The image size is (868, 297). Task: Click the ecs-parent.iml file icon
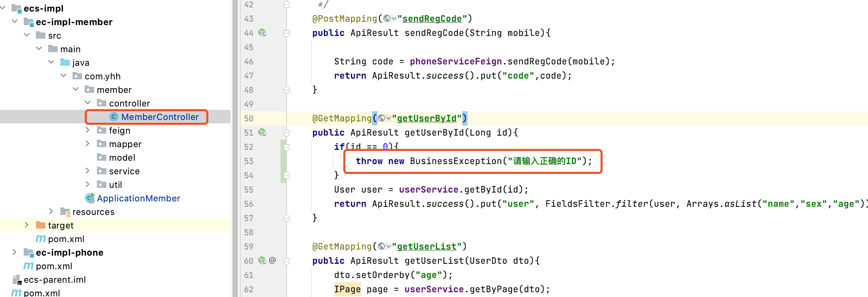17,279
